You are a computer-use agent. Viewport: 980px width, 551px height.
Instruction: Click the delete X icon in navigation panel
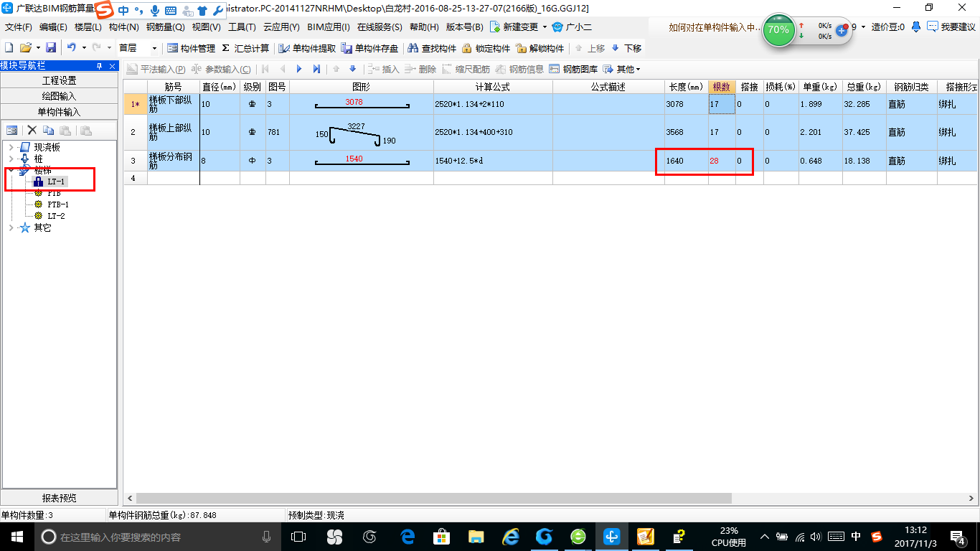point(32,130)
